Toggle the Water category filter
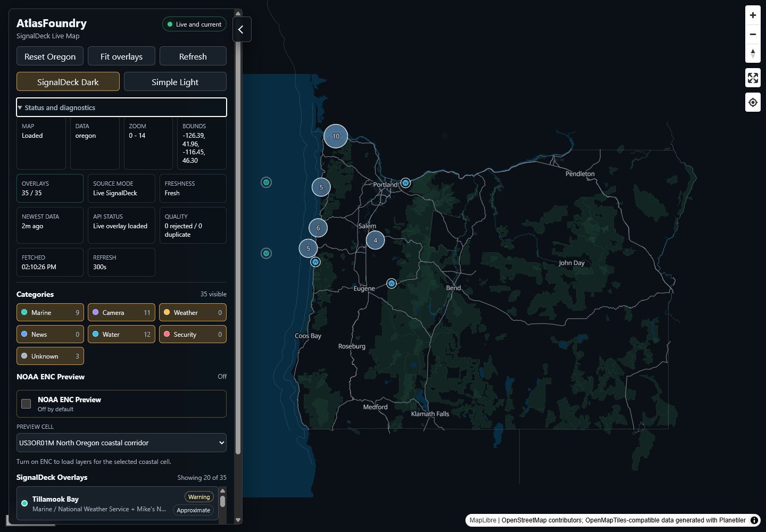Image resolution: width=766 pixels, height=532 pixels. click(x=121, y=334)
